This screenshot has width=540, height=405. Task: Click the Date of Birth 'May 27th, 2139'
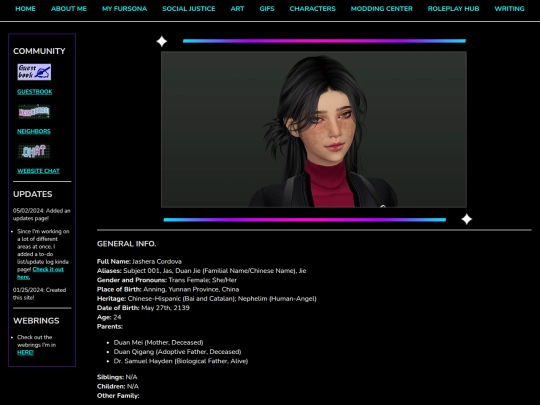pos(143,308)
